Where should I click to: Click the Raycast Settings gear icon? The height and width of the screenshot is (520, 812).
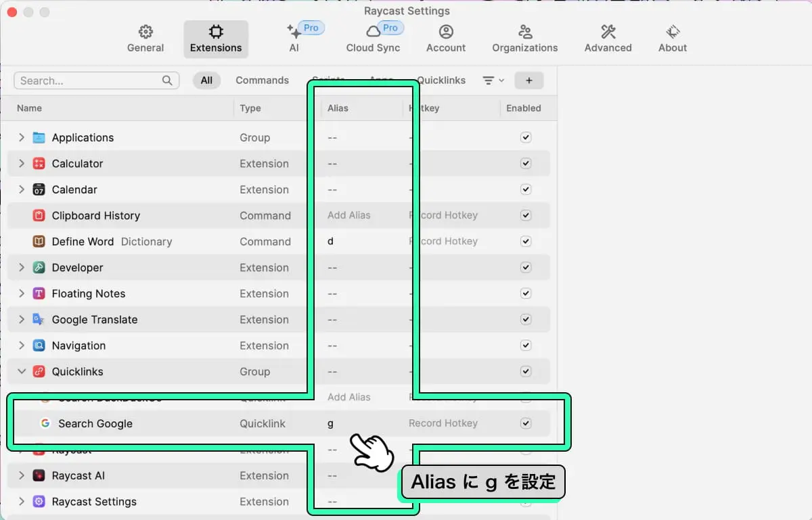(x=39, y=502)
